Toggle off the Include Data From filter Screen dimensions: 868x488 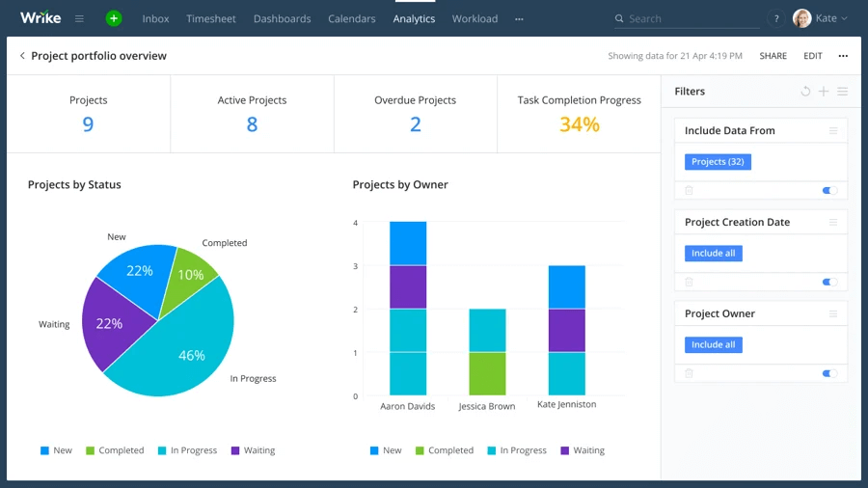click(x=829, y=191)
